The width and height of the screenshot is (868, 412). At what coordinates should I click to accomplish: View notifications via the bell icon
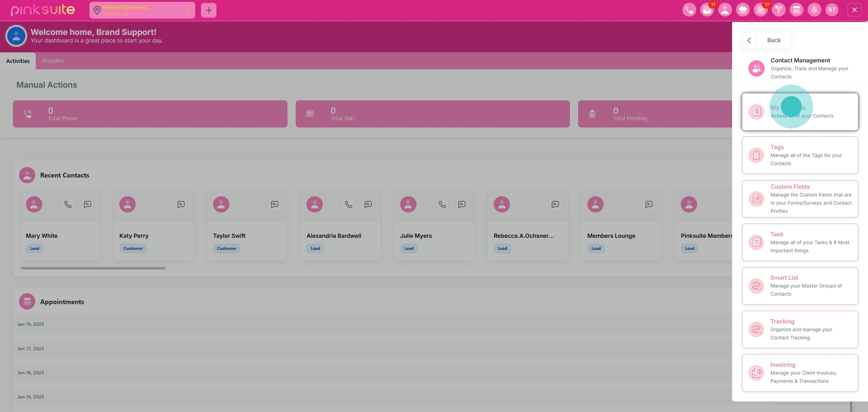[814, 10]
